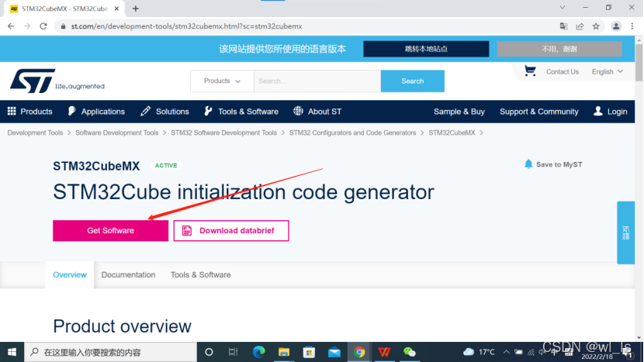The image size is (644, 362).
Task: Click the Get Software button
Action: tap(110, 231)
